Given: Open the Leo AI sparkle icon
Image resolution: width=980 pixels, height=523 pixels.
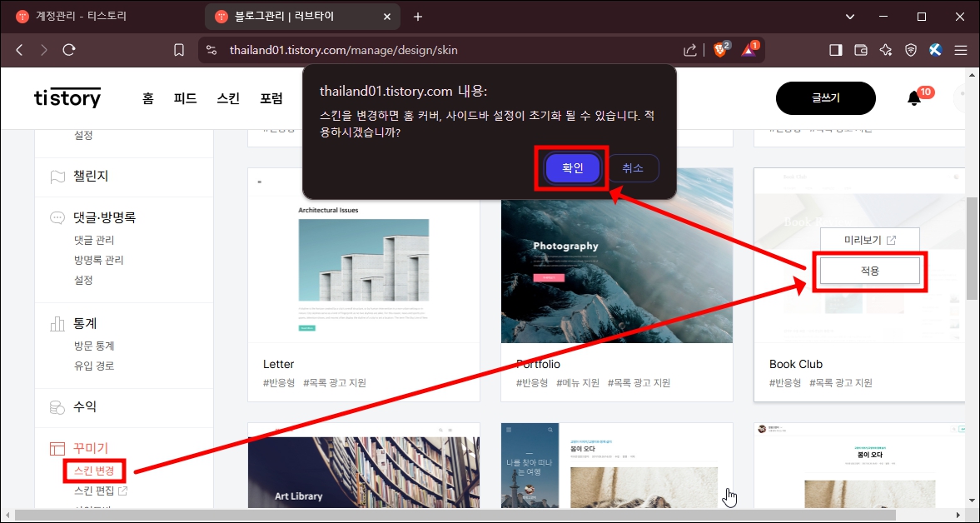Looking at the screenshot, I should coord(885,49).
